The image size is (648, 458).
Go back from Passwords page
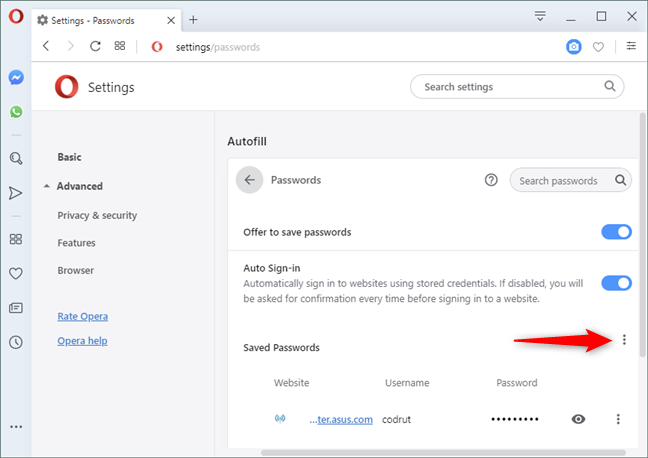pyautogui.click(x=249, y=181)
